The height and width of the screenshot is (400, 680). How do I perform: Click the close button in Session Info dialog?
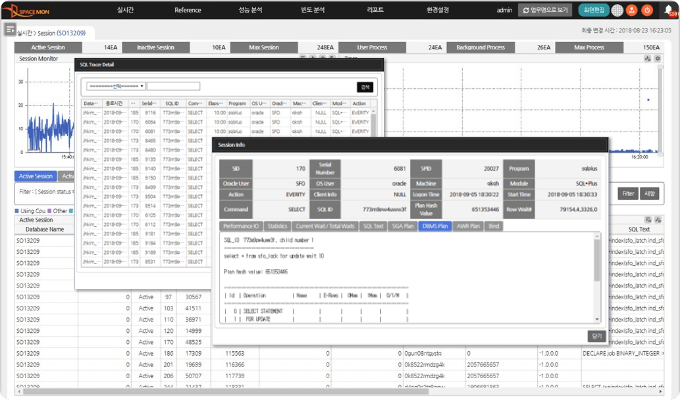(x=597, y=336)
